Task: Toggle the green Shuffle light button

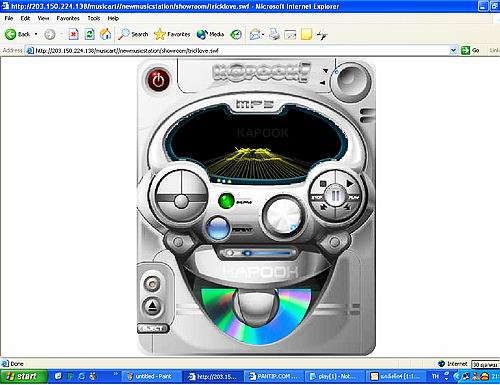Action: [226, 201]
